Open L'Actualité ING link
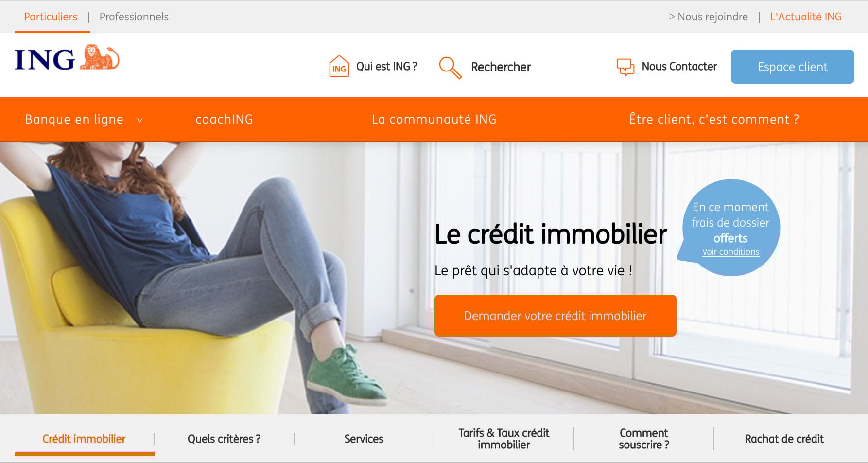 pyautogui.click(x=806, y=17)
